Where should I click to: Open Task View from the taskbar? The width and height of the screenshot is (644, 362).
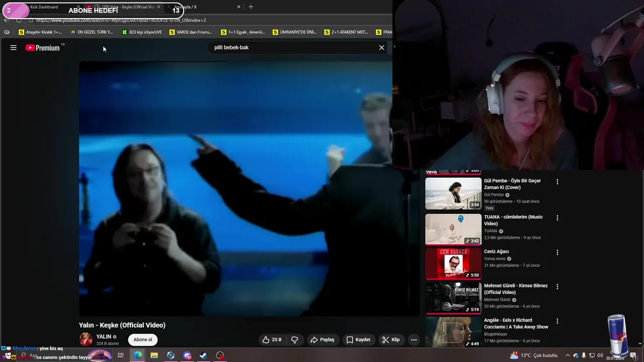(121, 355)
